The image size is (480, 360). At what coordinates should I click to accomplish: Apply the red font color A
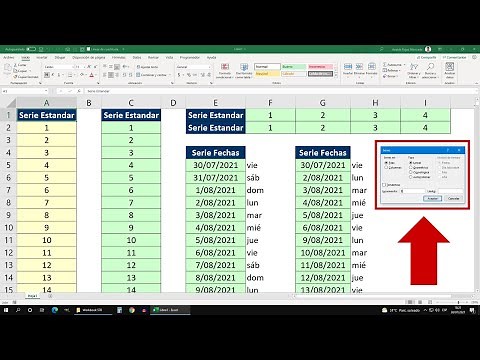click(x=92, y=75)
